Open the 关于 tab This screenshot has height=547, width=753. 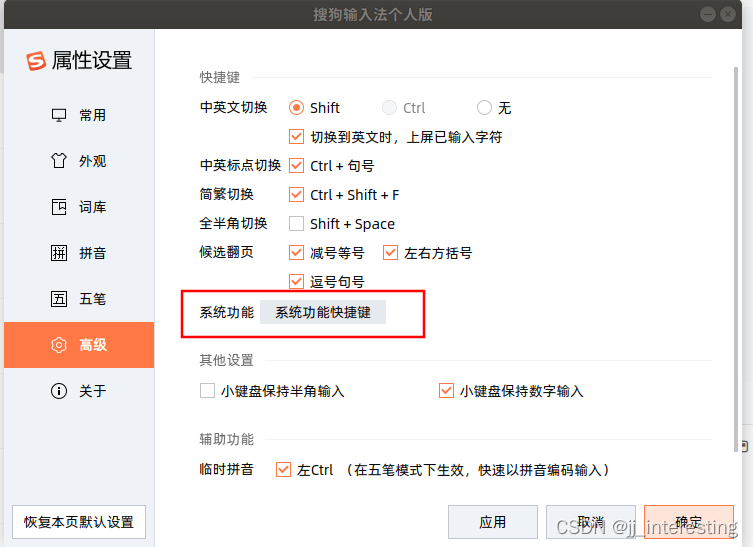(x=79, y=391)
